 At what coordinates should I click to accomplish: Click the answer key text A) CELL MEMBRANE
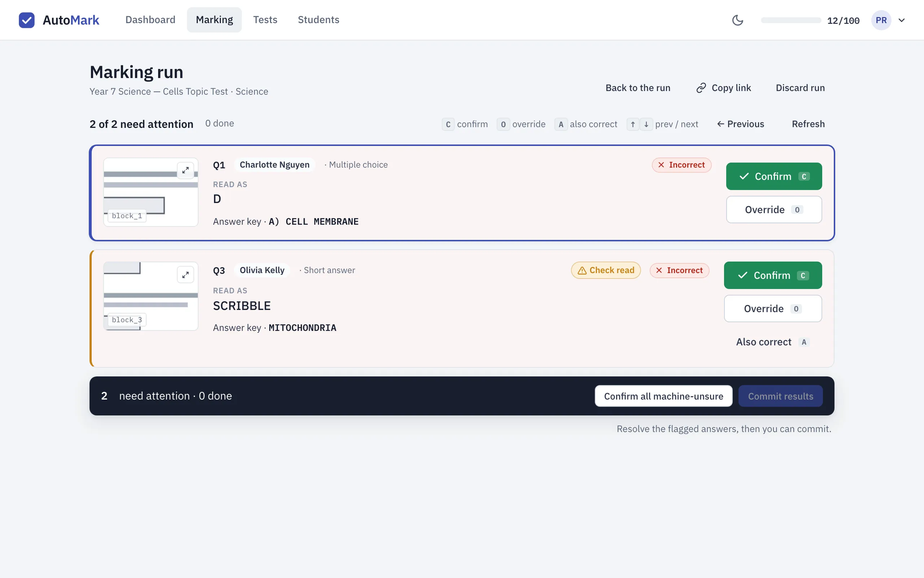pos(313,222)
